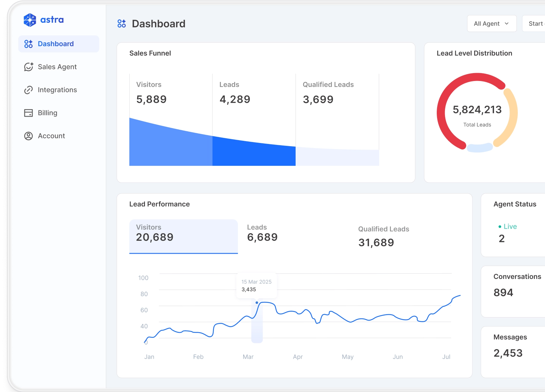Switch to Qualified Leads performance tab
Screen dimensions: 545x392
coord(383,236)
